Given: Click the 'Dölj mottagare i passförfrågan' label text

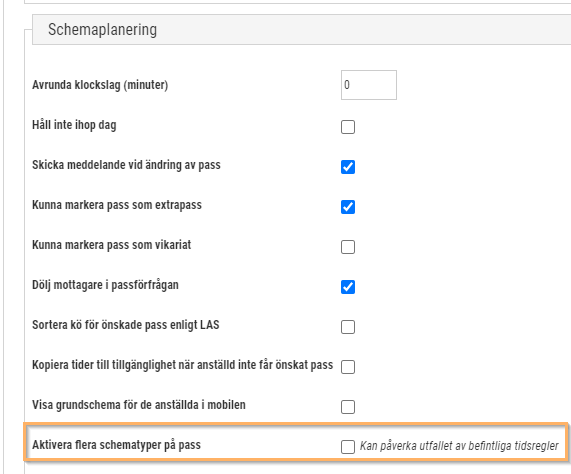Looking at the screenshot, I should 105,285.
